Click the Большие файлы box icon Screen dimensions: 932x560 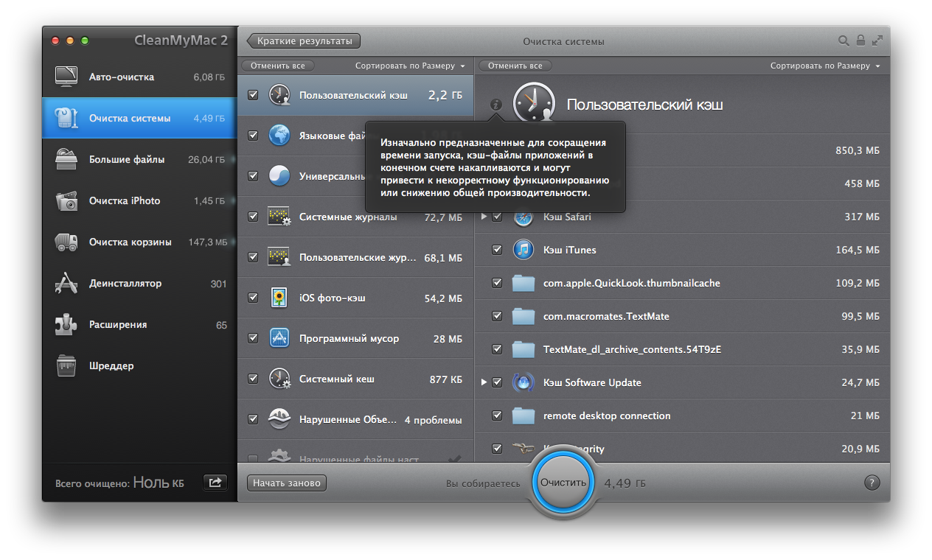coord(66,159)
